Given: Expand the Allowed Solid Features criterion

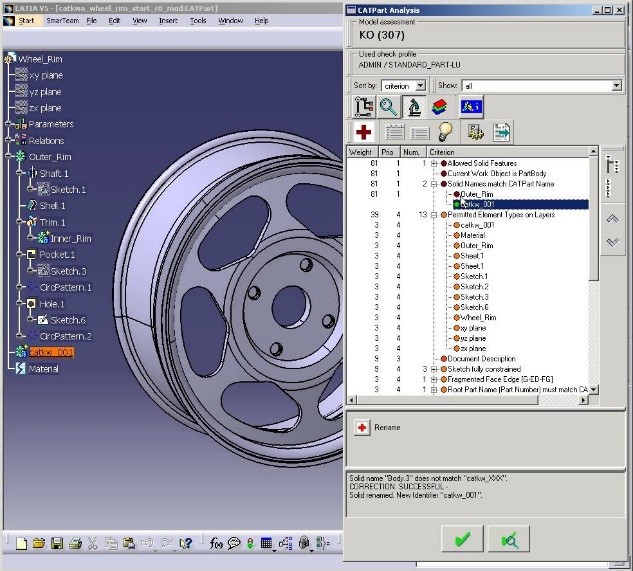Looking at the screenshot, I should pyautogui.click(x=434, y=164).
